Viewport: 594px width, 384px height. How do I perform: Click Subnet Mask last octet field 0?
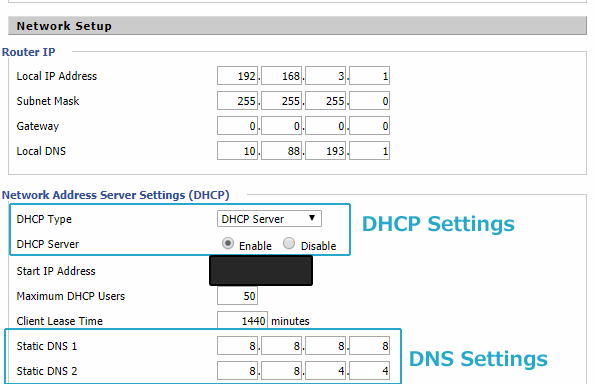[369, 101]
